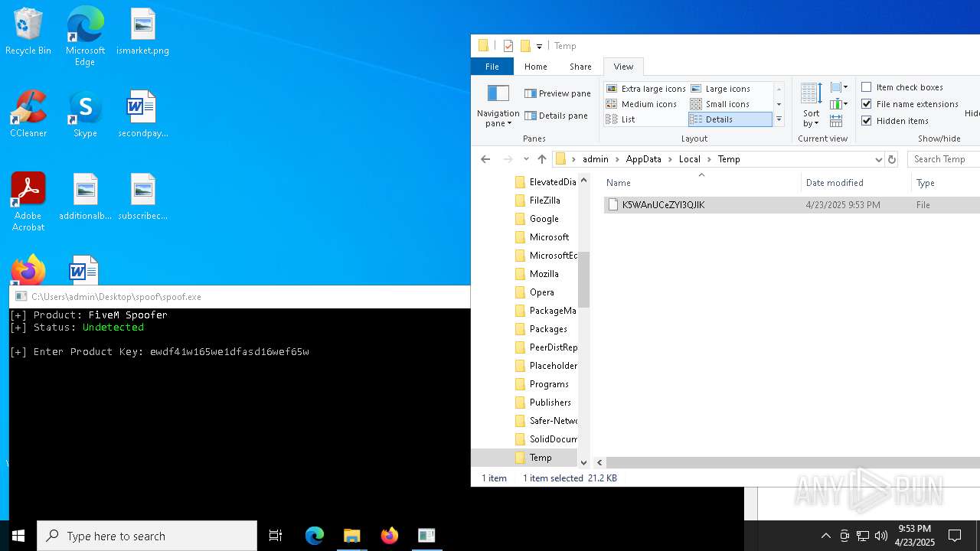Viewport: 980px width, 551px height.
Task: Go back in File Explorer
Action: coord(485,159)
